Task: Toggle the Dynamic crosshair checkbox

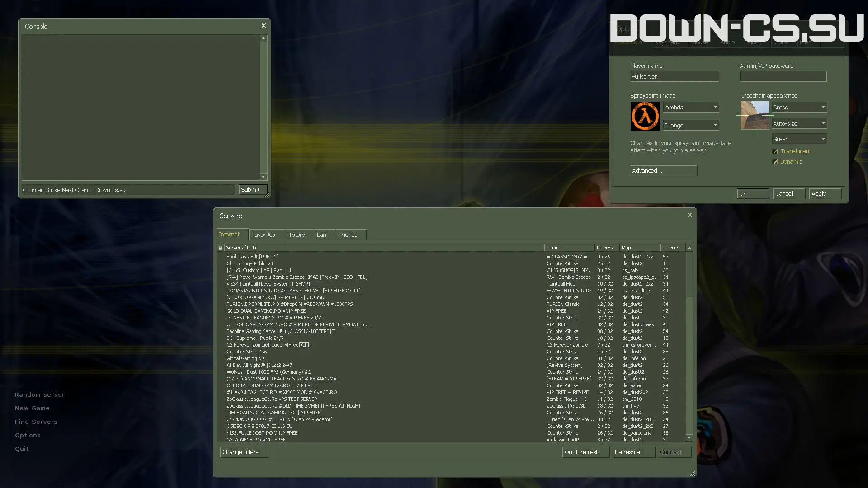Action: coord(775,162)
